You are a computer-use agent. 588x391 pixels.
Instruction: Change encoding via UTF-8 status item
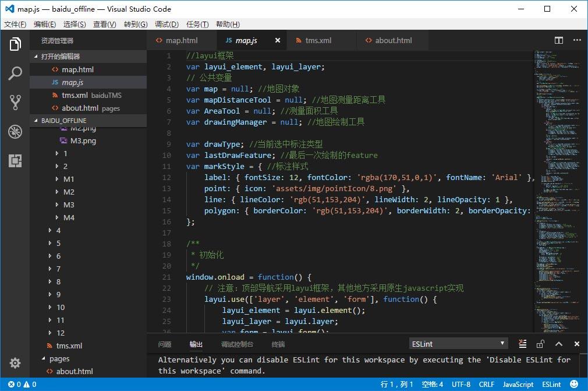click(461, 384)
